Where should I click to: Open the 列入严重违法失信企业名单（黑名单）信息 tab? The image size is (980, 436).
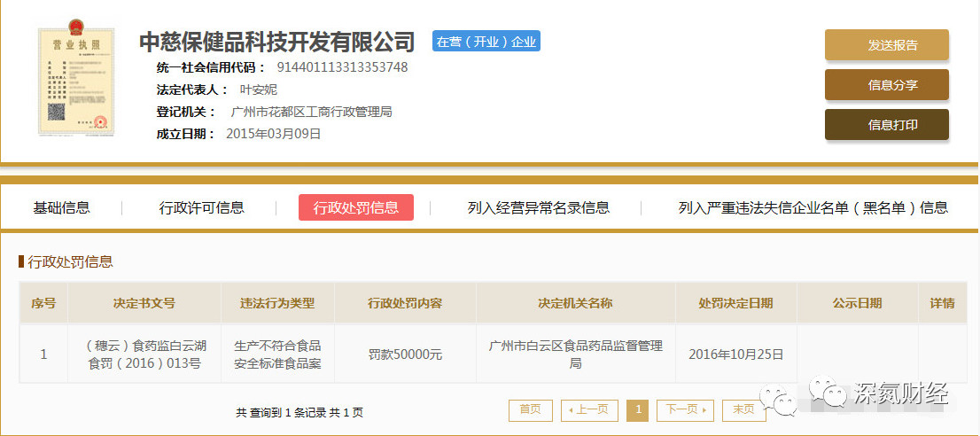tap(813, 207)
